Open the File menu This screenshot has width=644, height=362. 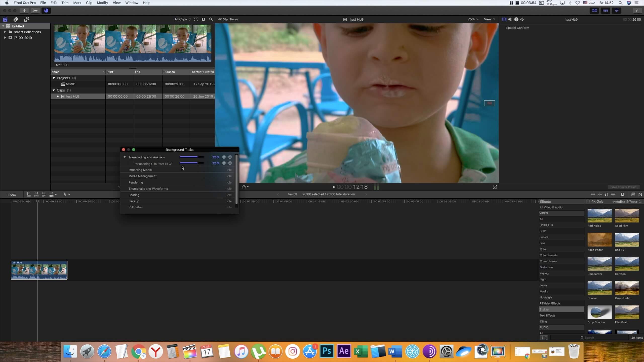pyautogui.click(x=43, y=3)
